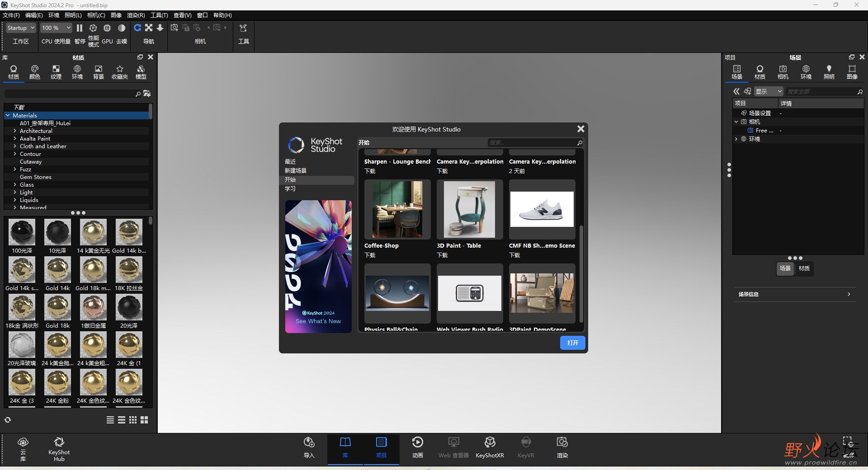
Task: Click the blue Open button in dialog
Action: click(573, 343)
